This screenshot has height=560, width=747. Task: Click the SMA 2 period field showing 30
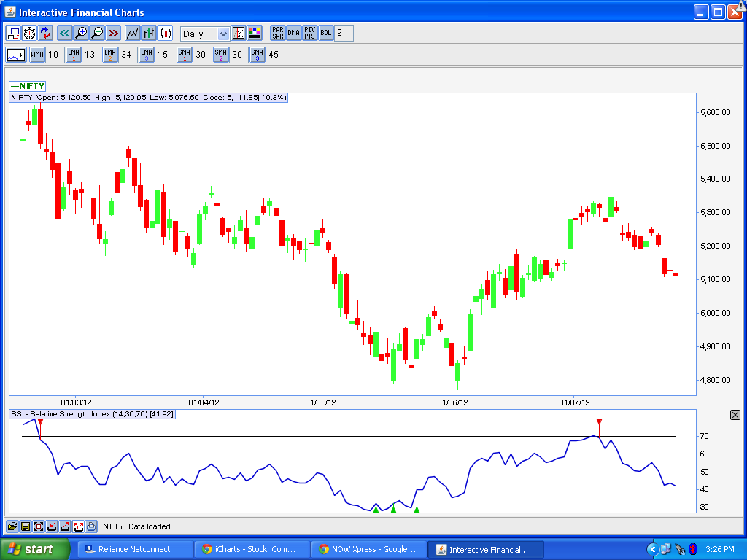(239, 55)
